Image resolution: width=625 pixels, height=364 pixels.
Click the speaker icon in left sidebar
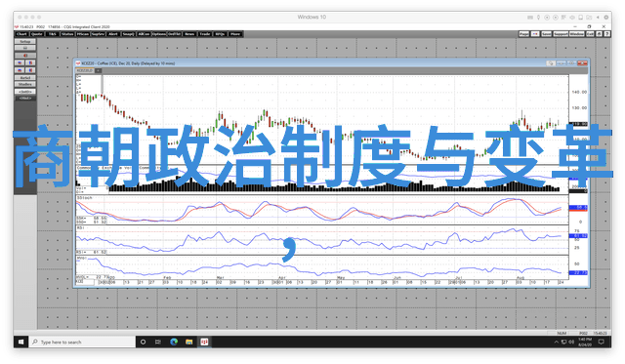click(x=25, y=56)
